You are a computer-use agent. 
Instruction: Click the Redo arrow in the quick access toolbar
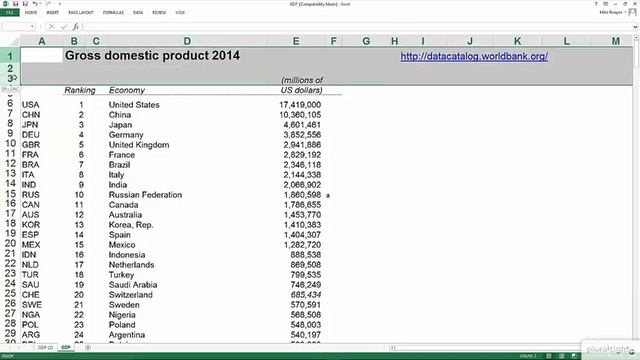coord(48,4)
